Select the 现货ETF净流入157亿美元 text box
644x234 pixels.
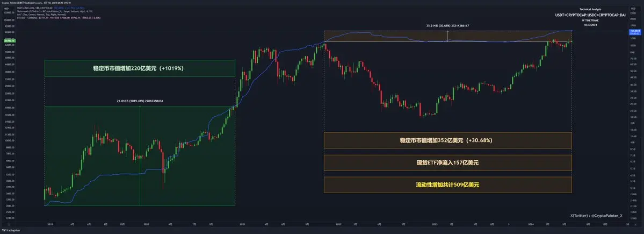(447, 162)
